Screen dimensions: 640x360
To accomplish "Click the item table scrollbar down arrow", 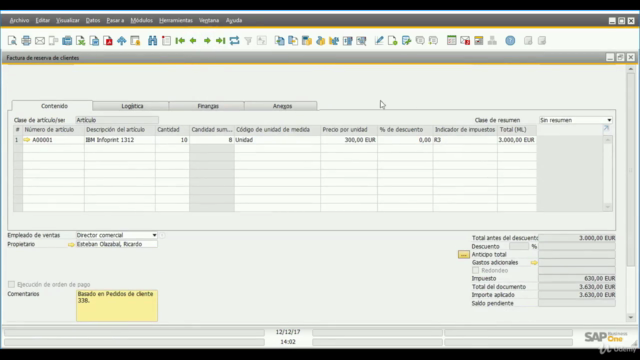I will tap(608, 207).
